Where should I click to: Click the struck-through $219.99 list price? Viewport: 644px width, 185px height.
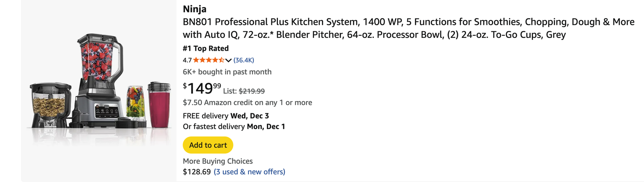pos(252,91)
